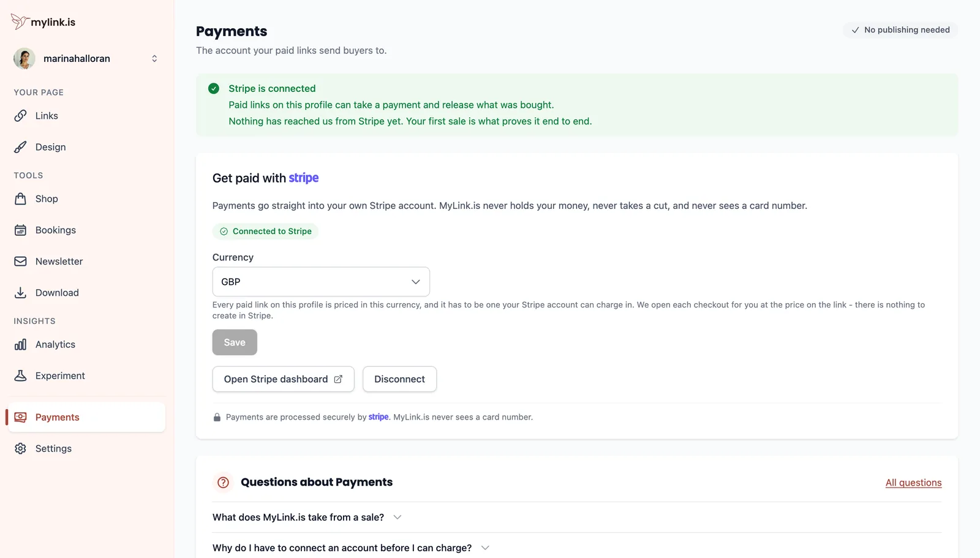Click the question mark icon by Questions heading
The height and width of the screenshot is (558, 980).
point(224,483)
